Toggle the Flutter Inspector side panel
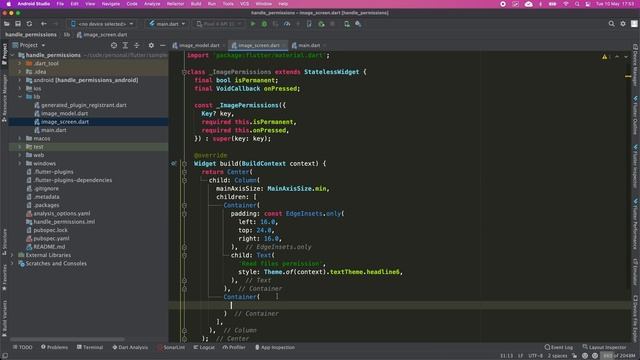The height and width of the screenshot is (360, 640). point(636,167)
